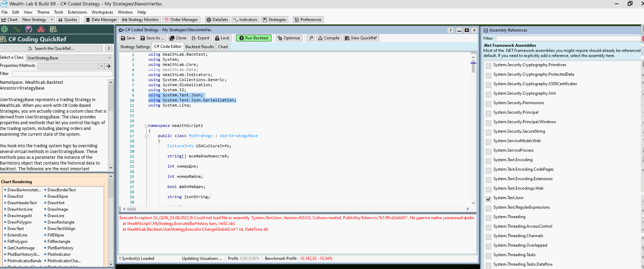Viewport: 644px width, 269px height.
Task: Open the Workspaces menu
Action: pyautogui.click(x=102, y=12)
